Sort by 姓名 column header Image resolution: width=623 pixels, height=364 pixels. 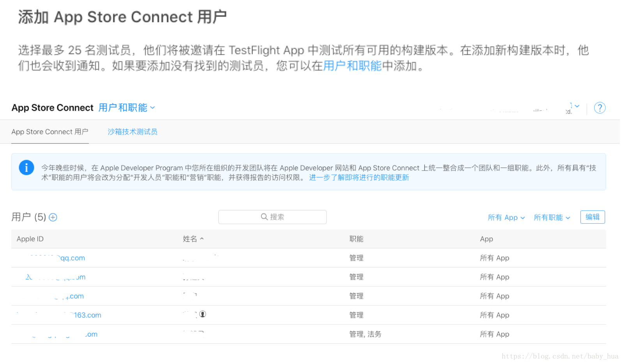[x=193, y=239]
